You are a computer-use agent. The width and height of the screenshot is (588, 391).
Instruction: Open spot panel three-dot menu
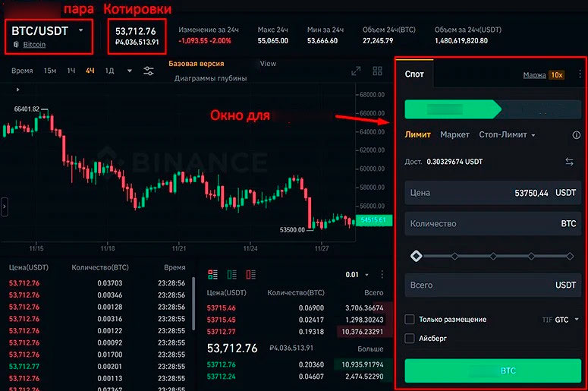click(580, 74)
